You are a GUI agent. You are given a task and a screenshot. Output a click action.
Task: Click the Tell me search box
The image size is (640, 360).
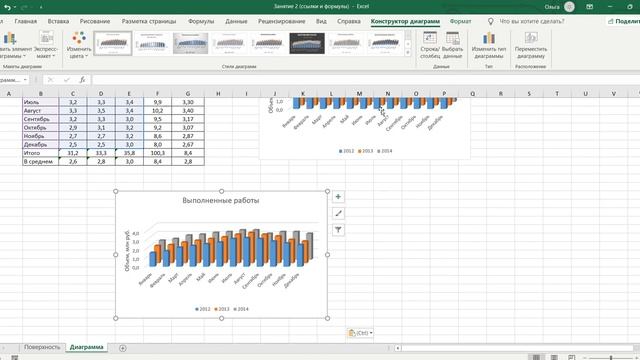pyautogui.click(x=531, y=21)
